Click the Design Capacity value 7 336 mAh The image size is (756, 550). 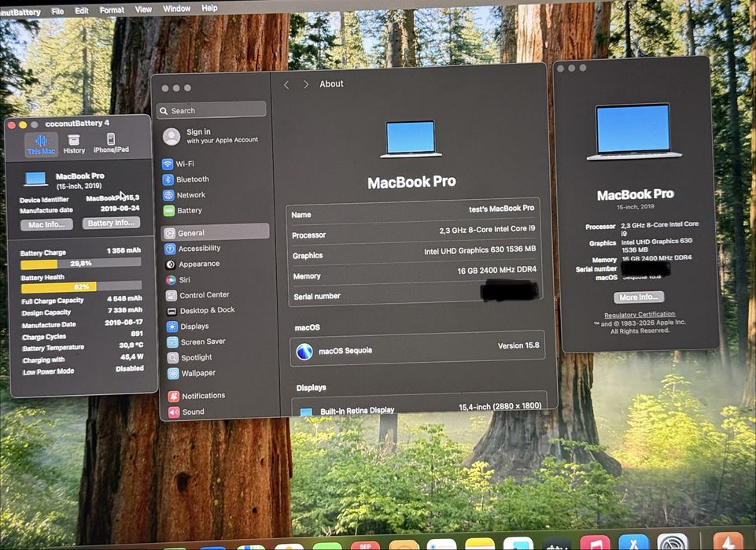[124, 310]
